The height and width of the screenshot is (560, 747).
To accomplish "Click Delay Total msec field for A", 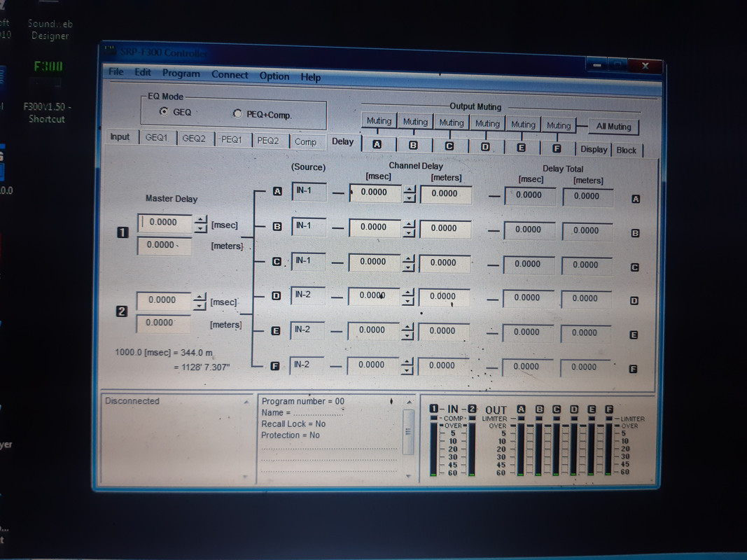I will 530,196.
